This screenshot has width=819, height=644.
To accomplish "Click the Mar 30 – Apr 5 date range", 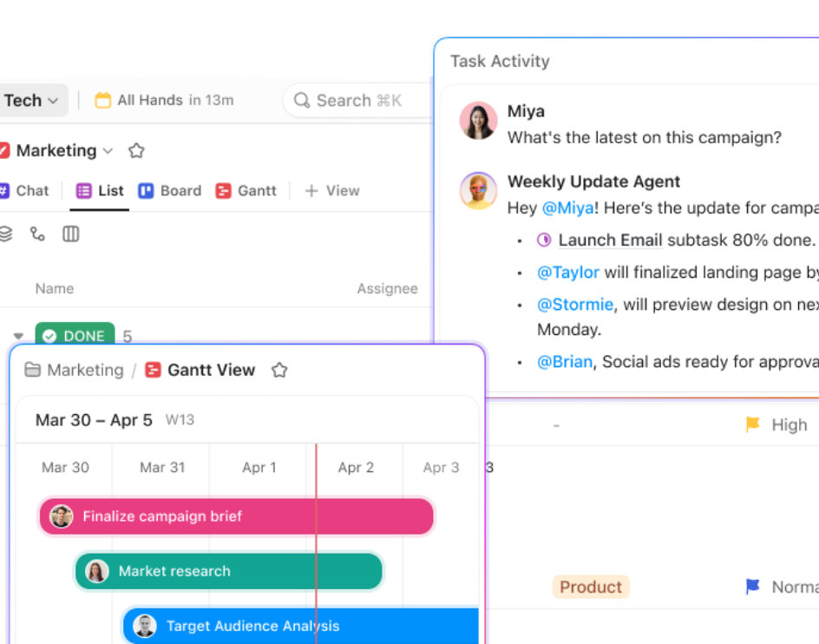I will pos(94,420).
